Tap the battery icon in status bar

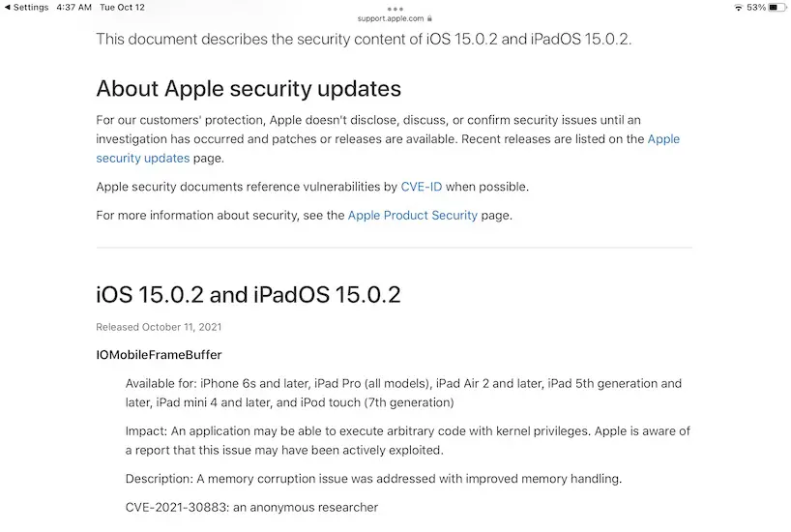[x=777, y=7]
